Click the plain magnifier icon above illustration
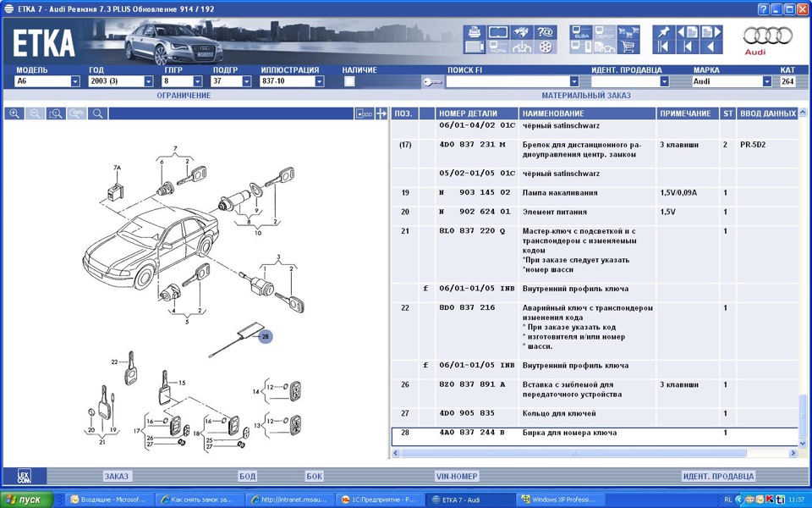The height and width of the screenshot is (508, 812). click(98, 113)
